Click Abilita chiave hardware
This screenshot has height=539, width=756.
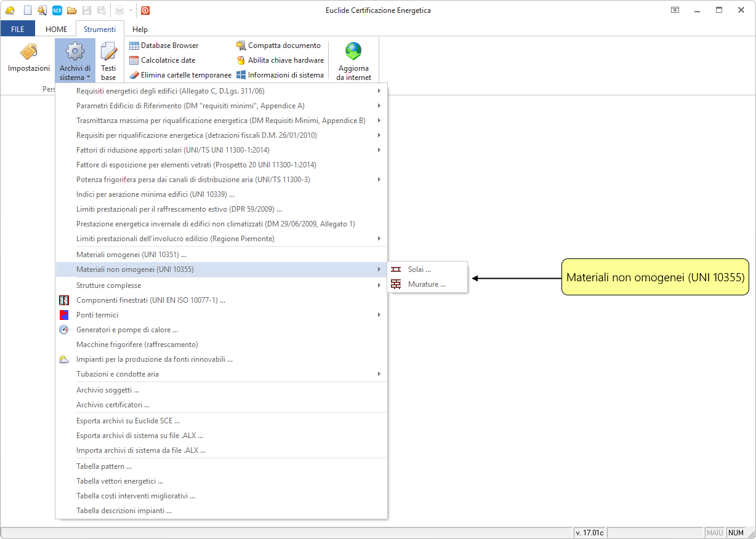tap(280, 60)
